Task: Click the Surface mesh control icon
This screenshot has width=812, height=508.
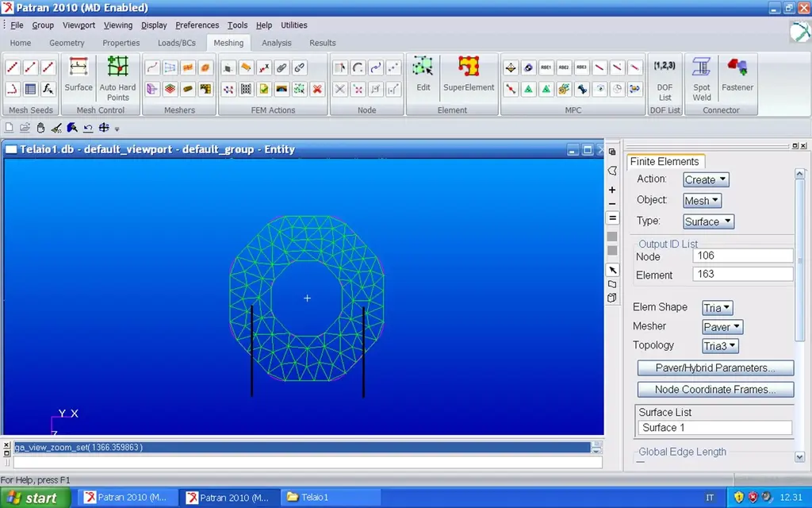Action: (79, 67)
